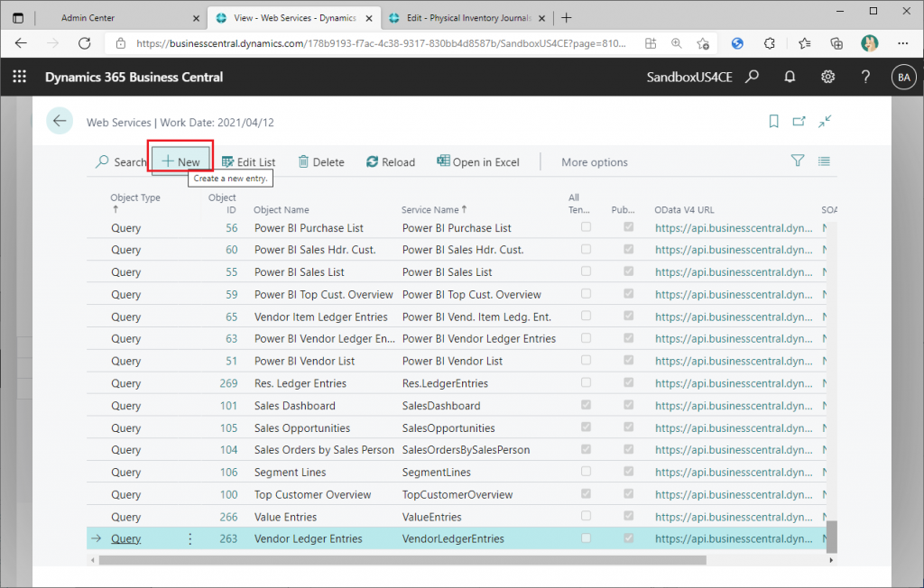
Task: Open the browser zoom magnifier icon
Action: [677, 43]
